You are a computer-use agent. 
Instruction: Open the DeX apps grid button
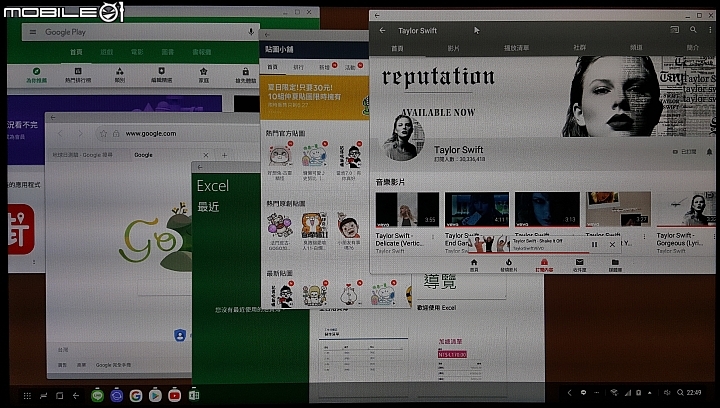[x=27, y=396]
